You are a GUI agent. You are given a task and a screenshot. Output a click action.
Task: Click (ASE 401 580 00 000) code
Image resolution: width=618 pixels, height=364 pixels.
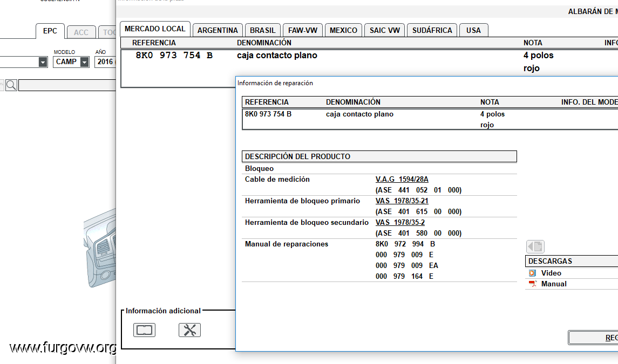419,233
